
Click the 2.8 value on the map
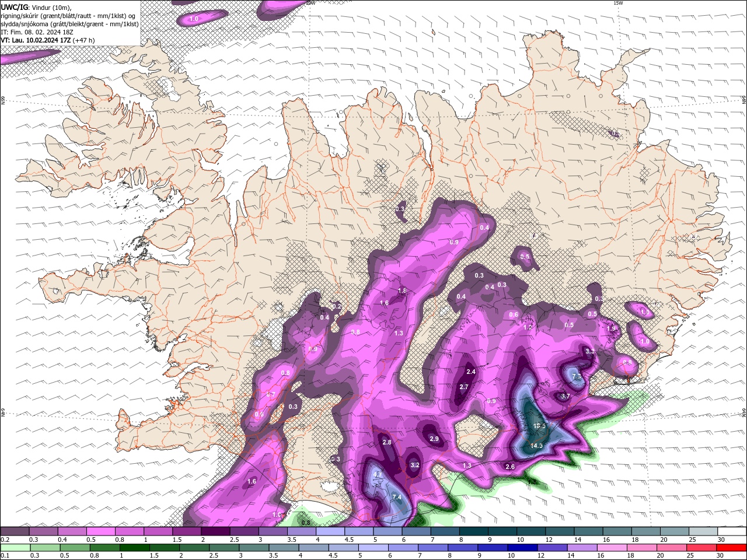click(387, 442)
